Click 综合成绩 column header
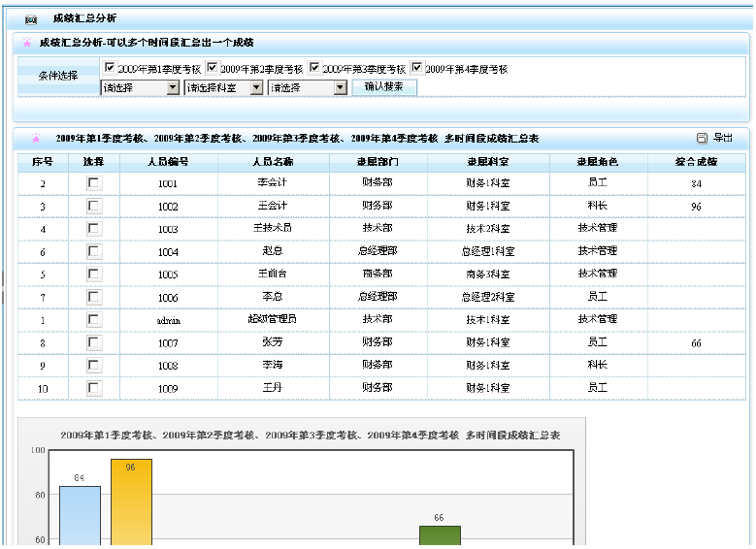 [x=696, y=162]
